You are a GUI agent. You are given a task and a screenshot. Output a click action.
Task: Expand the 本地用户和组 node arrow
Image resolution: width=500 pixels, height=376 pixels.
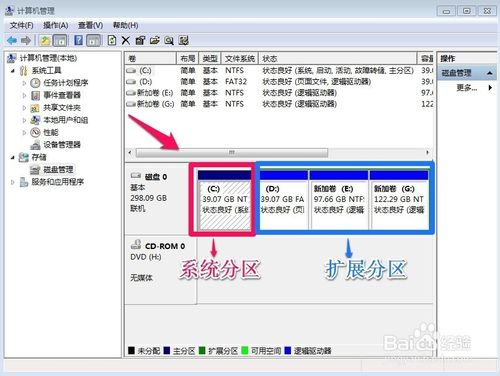click(x=24, y=120)
